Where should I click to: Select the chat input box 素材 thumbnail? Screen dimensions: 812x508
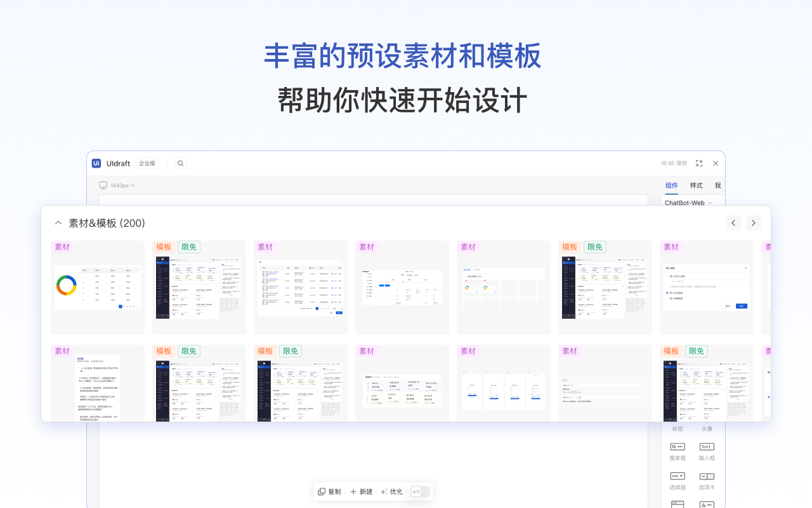605,384
